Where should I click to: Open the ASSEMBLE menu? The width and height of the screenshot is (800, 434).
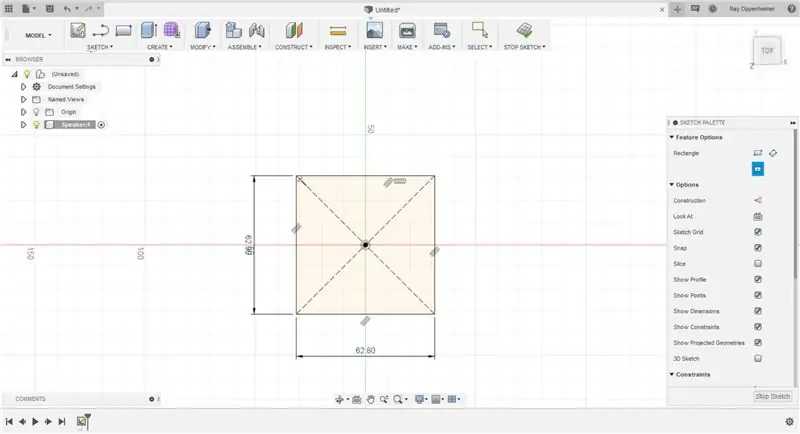244,47
